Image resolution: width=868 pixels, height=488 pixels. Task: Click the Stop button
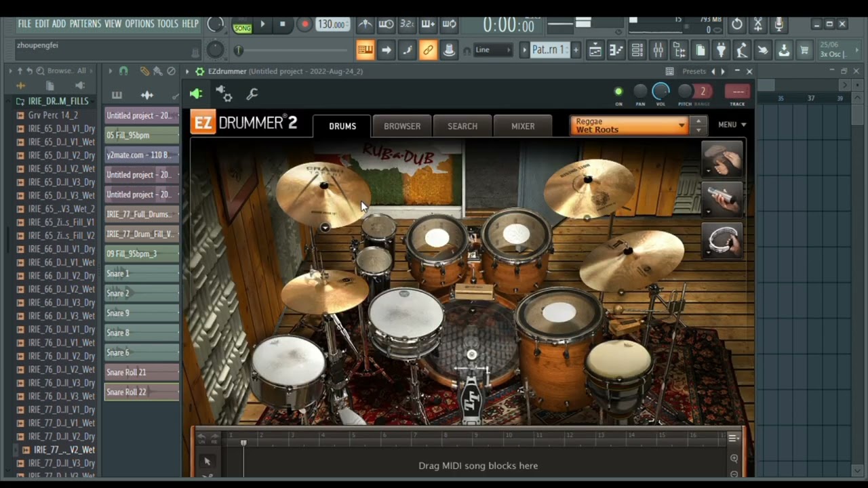(x=283, y=24)
